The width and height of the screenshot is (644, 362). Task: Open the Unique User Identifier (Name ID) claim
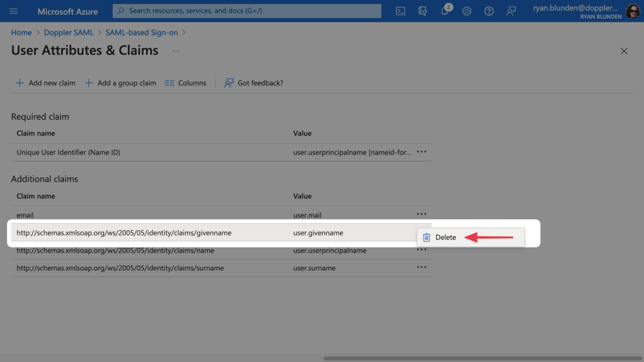(x=68, y=152)
